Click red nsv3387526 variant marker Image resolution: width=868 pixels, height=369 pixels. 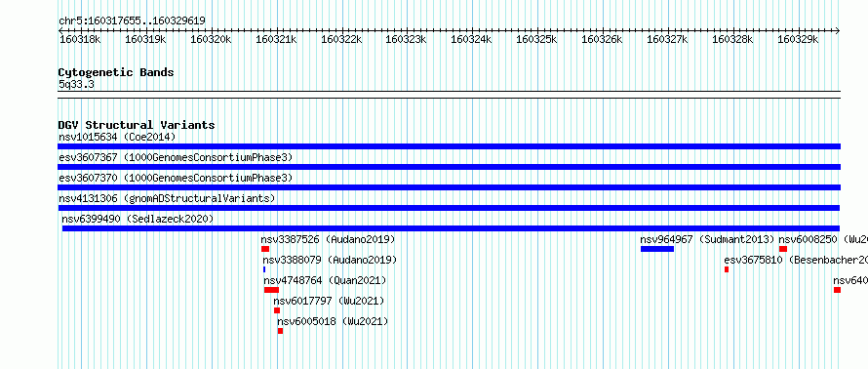point(265,249)
